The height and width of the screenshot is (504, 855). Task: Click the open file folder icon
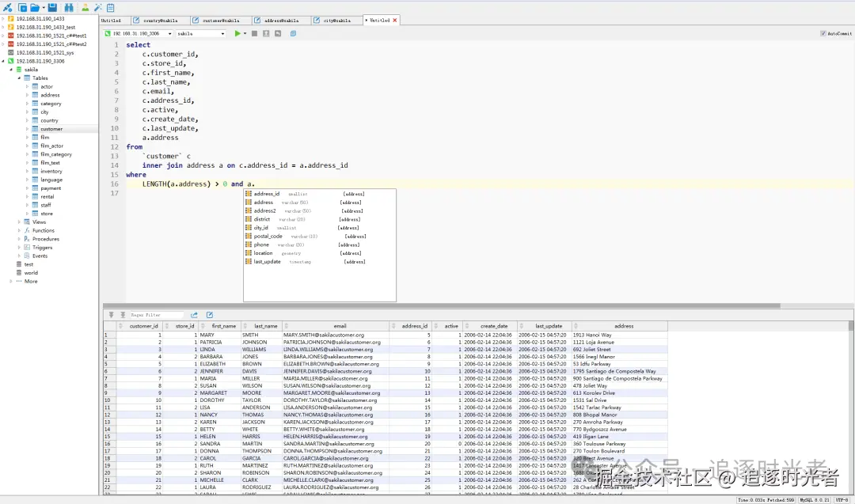point(35,8)
